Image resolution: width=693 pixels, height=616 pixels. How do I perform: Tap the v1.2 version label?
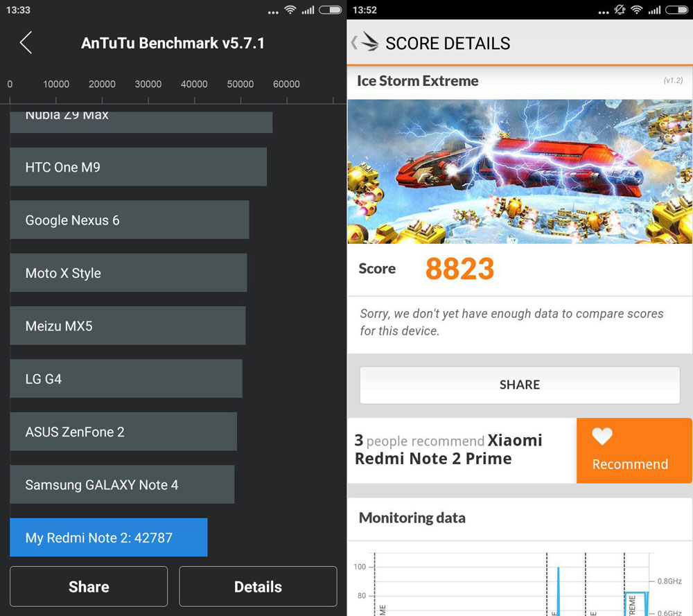(x=673, y=80)
